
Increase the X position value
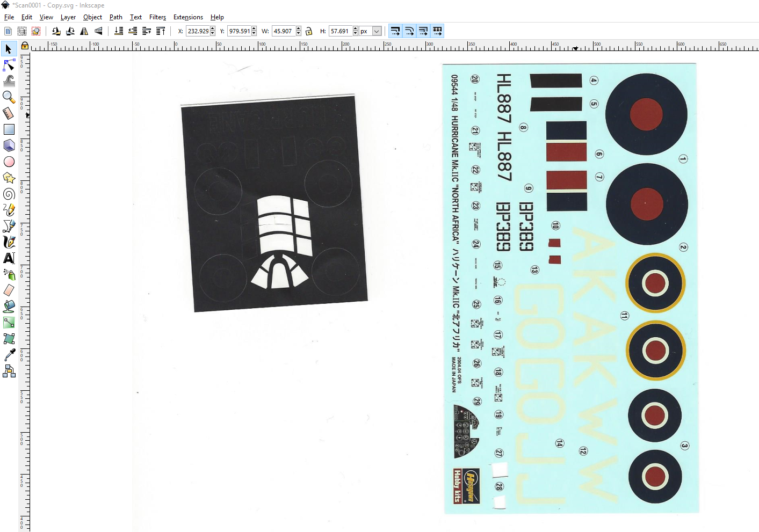coord(213,29)
